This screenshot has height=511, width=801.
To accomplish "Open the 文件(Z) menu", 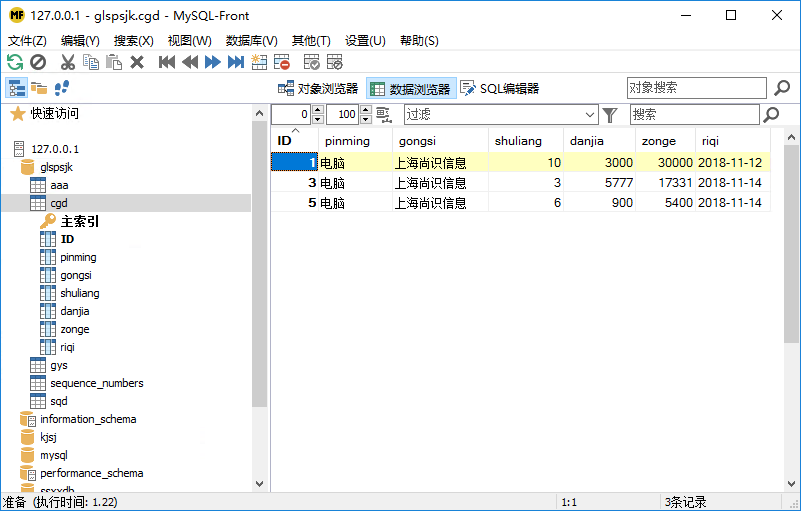I will pos(27,41).
